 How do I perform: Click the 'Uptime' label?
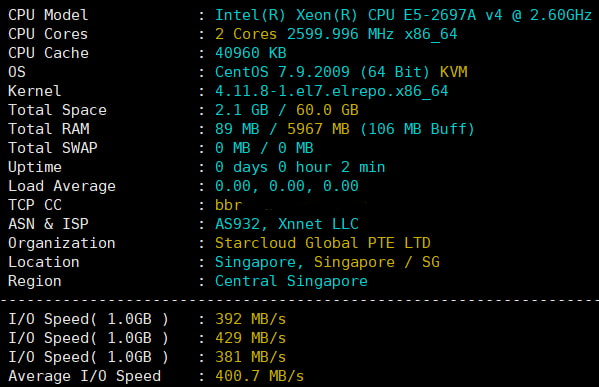[x=35, y=167]
